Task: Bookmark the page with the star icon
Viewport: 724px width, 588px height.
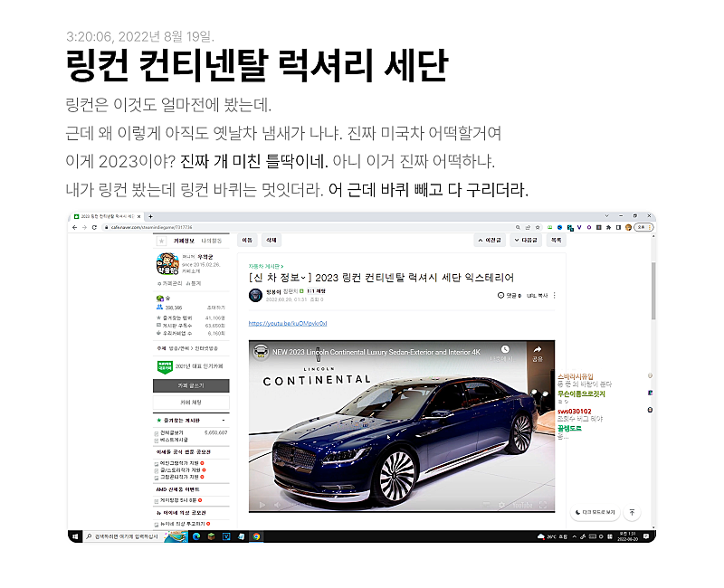Action: tap(538, 228)
